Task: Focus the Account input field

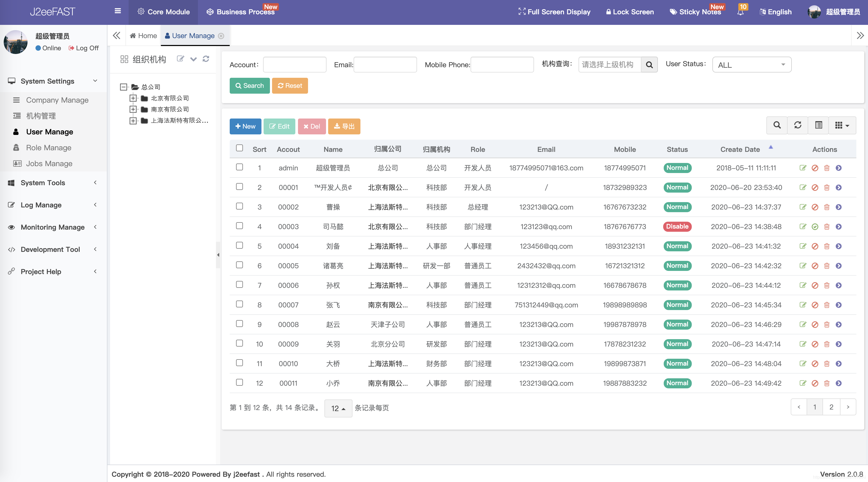Action: tap(295, 65)
